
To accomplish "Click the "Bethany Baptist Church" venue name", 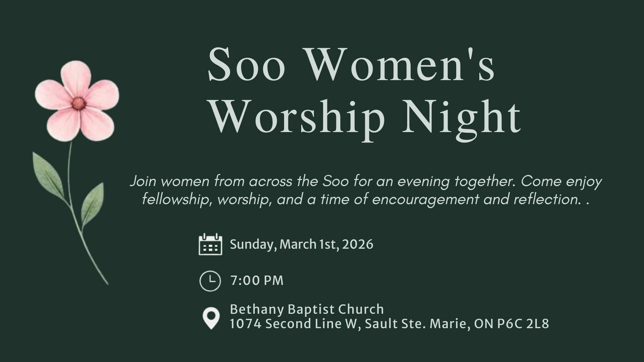I will [x=307, y=309].
